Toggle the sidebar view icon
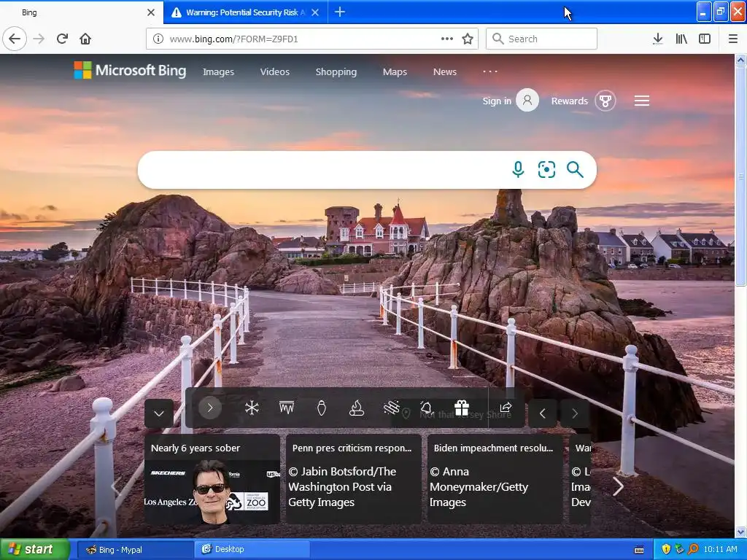This screenshot has height=560, width=747. [x=705, y=39]
